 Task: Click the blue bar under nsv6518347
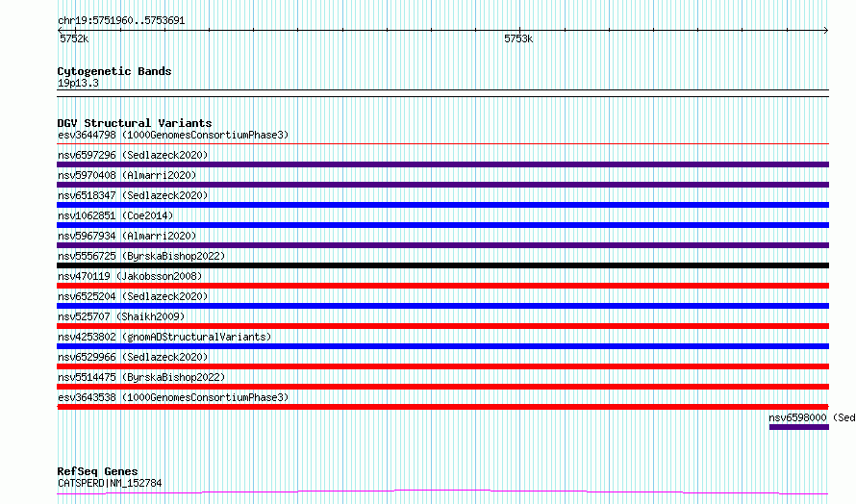[x=442, y=205]
